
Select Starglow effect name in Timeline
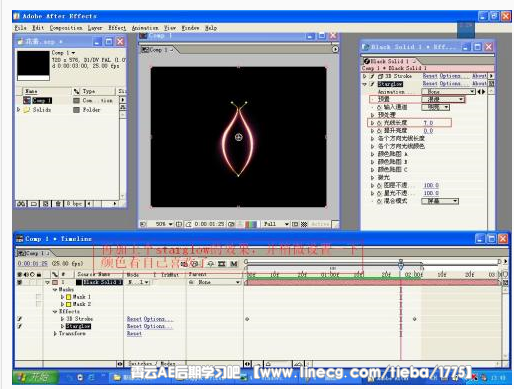coord(78,326)
